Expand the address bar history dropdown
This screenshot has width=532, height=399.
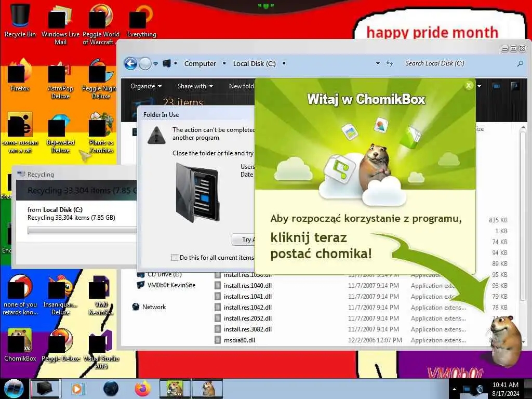378,63
